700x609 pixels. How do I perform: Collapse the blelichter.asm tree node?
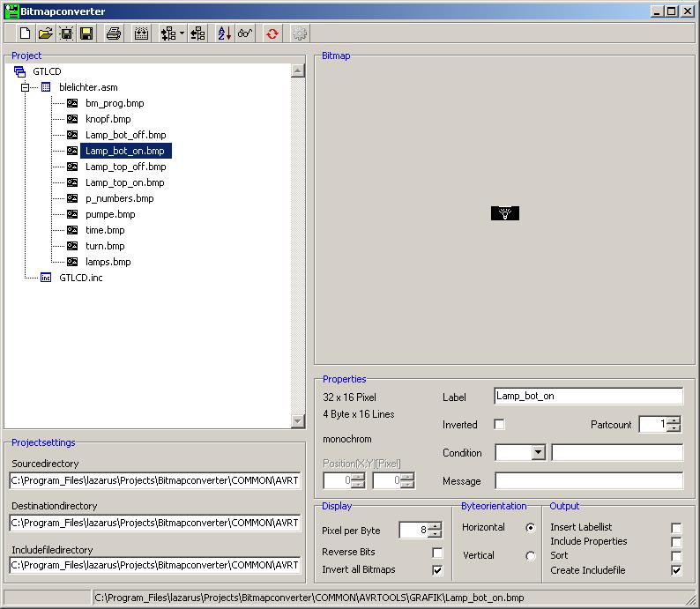(x=26, y=87)
